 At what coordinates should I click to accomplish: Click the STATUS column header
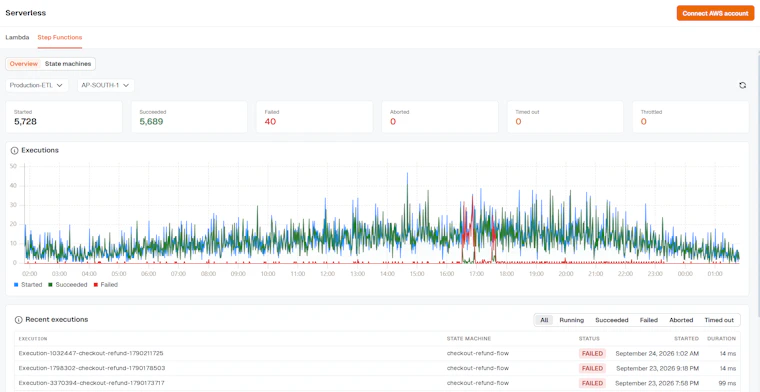coord(589,339)
